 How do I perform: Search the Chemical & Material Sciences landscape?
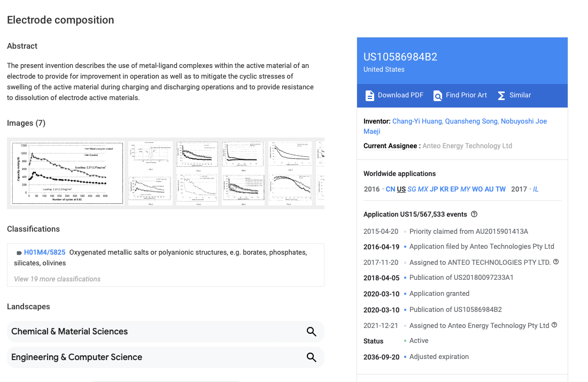click(311, 331)
